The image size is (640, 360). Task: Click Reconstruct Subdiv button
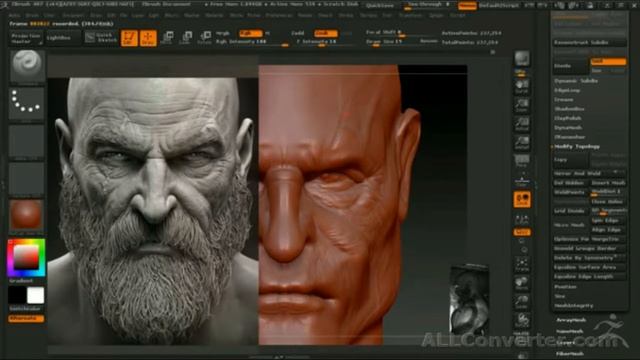point(589,42)
